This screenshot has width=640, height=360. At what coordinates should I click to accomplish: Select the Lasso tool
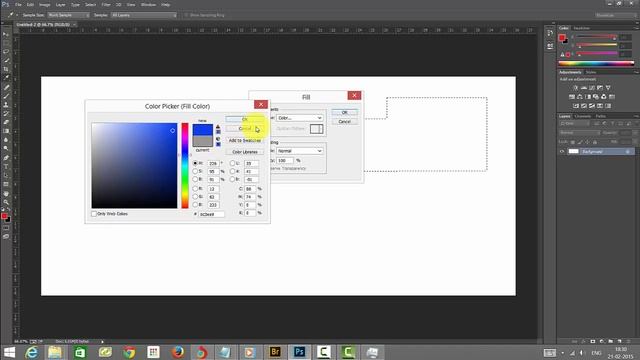6,51
